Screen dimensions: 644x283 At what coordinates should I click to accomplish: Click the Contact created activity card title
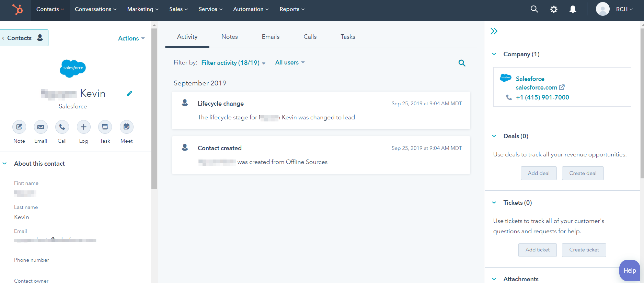(220, 148)
